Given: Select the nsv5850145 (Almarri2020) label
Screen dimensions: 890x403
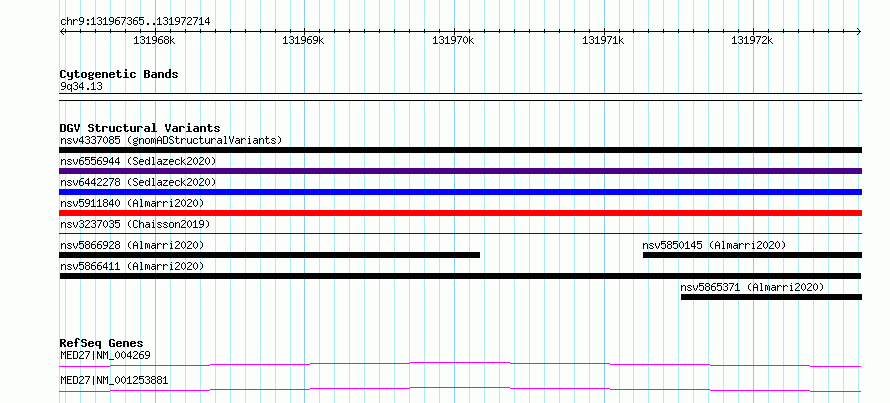Looking at the screenshot, I should click(714, 245).
